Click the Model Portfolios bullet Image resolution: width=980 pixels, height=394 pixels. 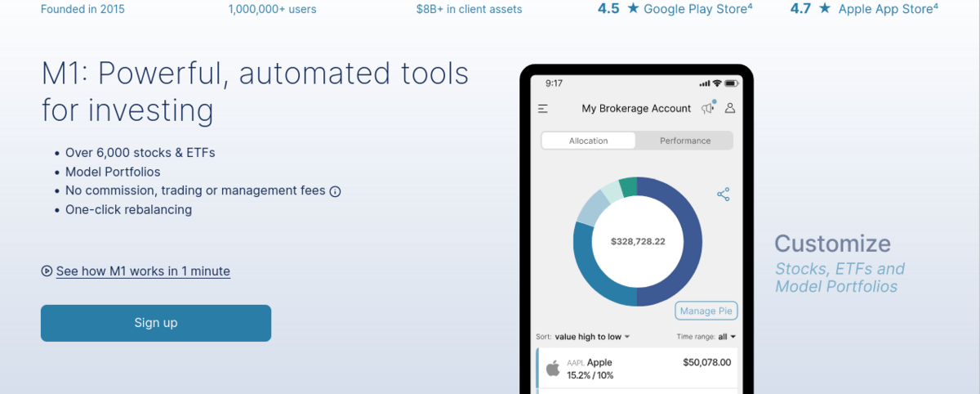coord(113,172)
